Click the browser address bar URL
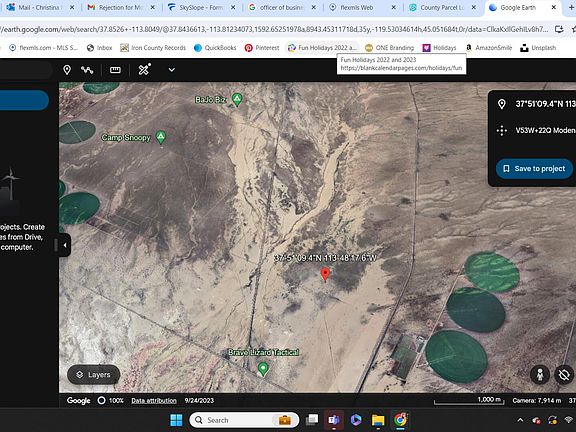 click(275, 29)
